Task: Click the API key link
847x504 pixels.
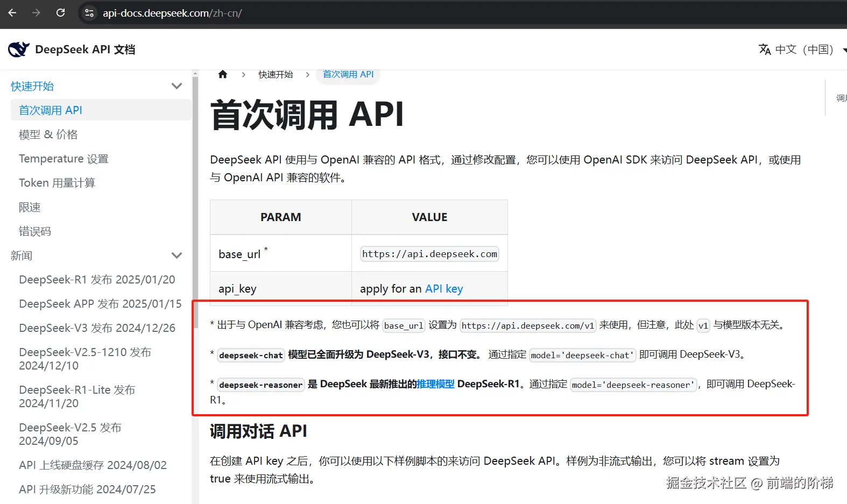Action: click(x=444, y=289)
